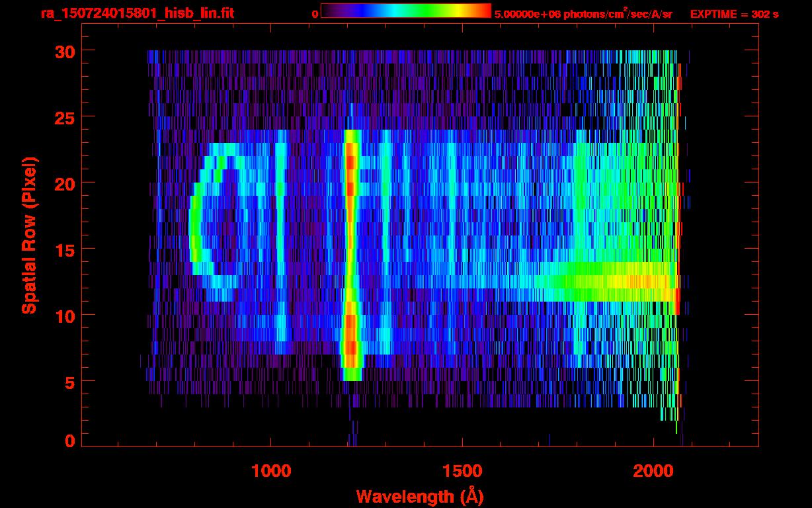Click the EXPTIME = 302 s label

734,14
